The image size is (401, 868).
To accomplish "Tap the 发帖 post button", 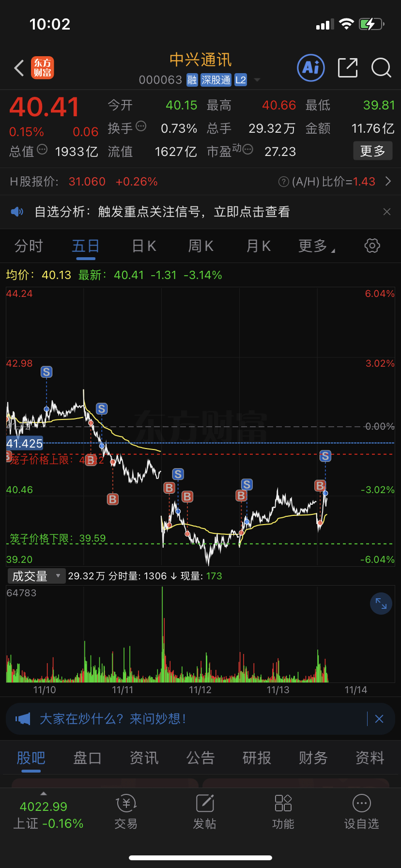I will pos(205,813).
